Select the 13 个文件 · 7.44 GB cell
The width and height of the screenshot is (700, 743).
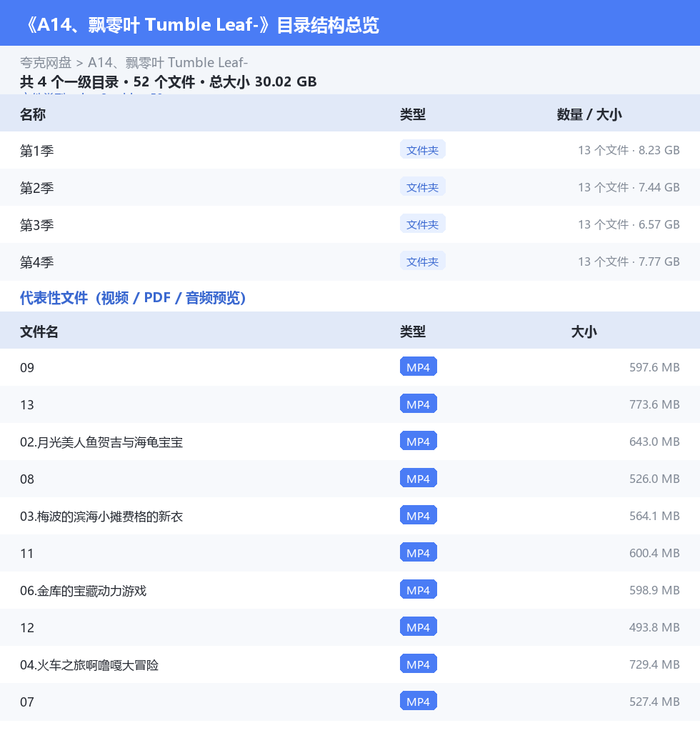[x=629, y=187]
